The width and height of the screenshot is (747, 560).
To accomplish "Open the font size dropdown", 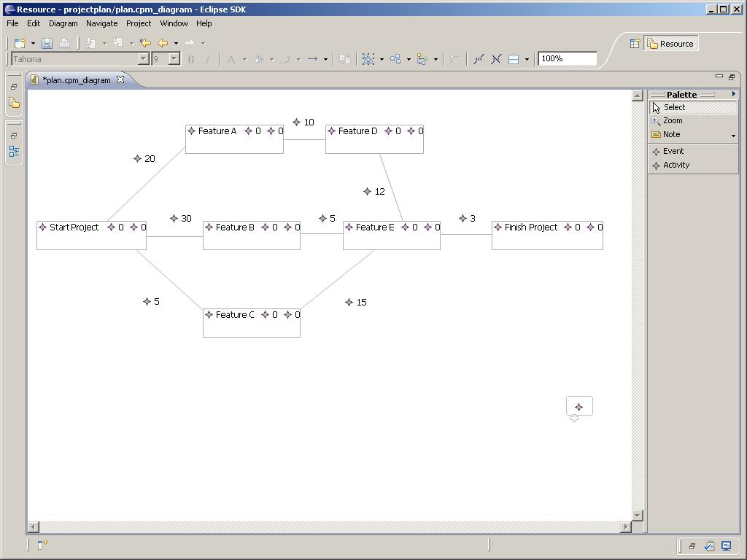I will coord(174,59).
